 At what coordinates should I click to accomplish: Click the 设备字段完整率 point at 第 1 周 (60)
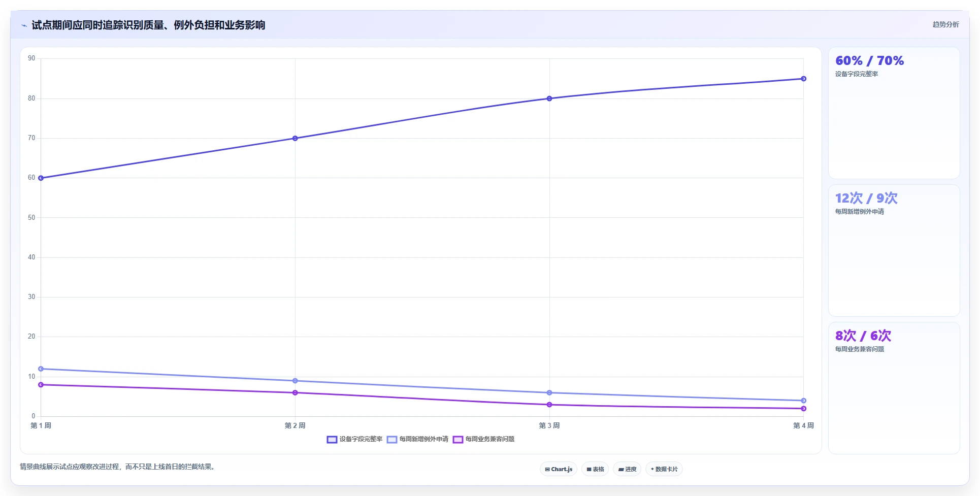(x=41, y=178)
